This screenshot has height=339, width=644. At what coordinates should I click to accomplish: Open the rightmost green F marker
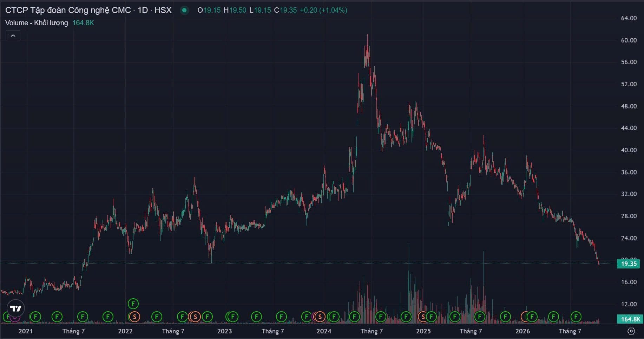click(576, 317)
